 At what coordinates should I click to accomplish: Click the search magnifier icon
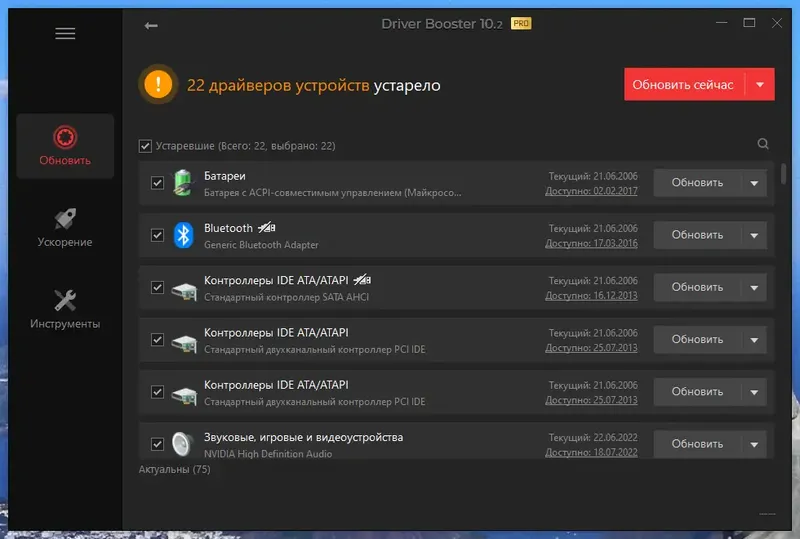click(x=763, y=144)
